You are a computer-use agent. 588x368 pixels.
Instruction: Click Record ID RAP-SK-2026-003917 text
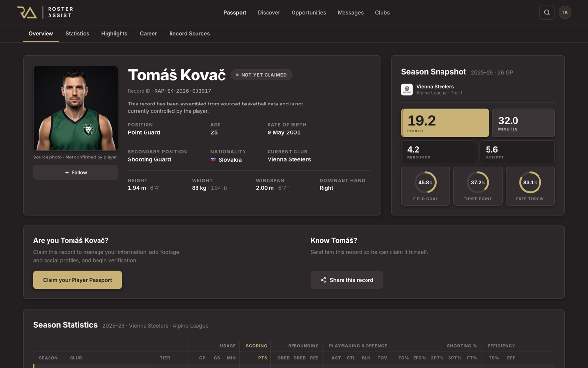pyautogui.click(x=170, y=91)
